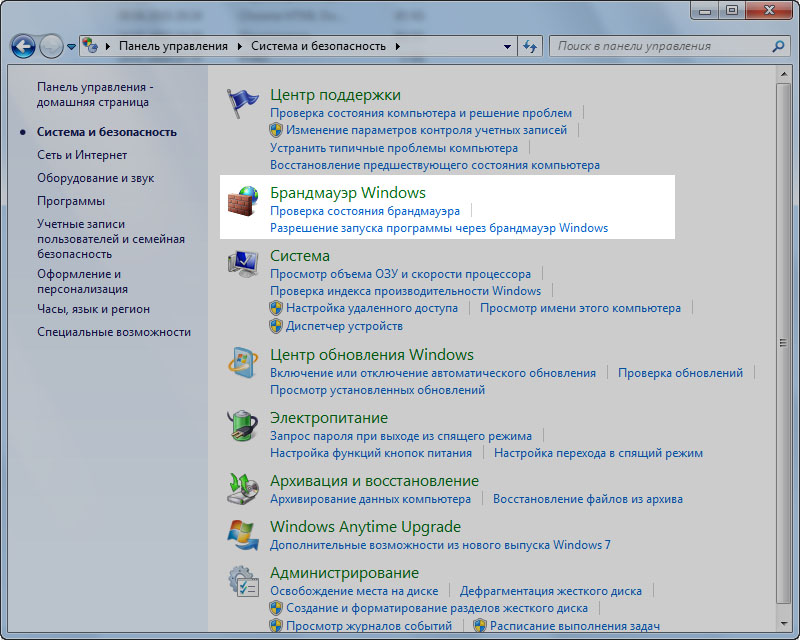Click Дополнительные возможности из нового выпуска Windows 7

tap(440, 545)
